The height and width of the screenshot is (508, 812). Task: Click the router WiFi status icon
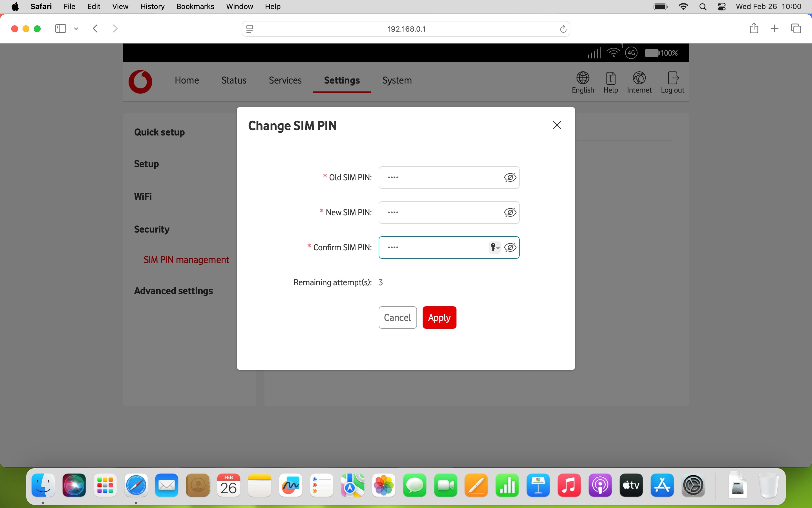613,53
